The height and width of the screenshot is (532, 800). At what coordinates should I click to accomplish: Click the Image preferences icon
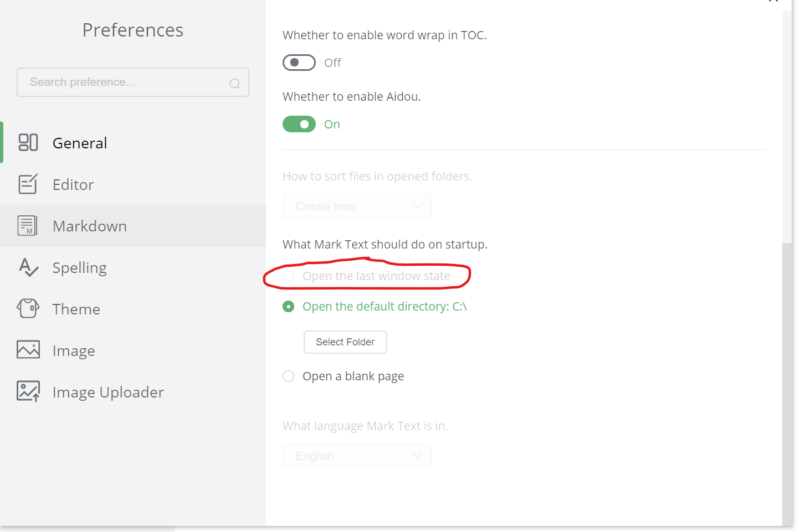pyautogui.click(x=28, y=349)
